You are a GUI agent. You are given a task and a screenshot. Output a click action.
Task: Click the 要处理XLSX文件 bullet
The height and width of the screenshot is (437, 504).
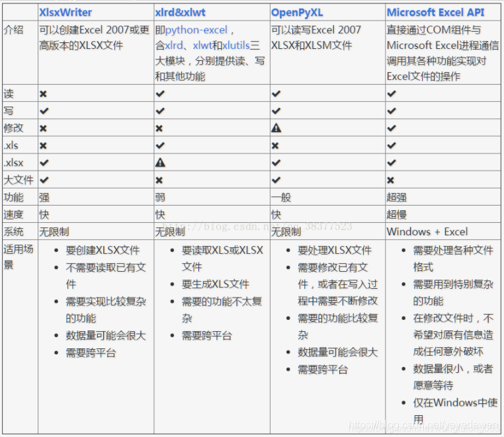click(x=335, y=251)
